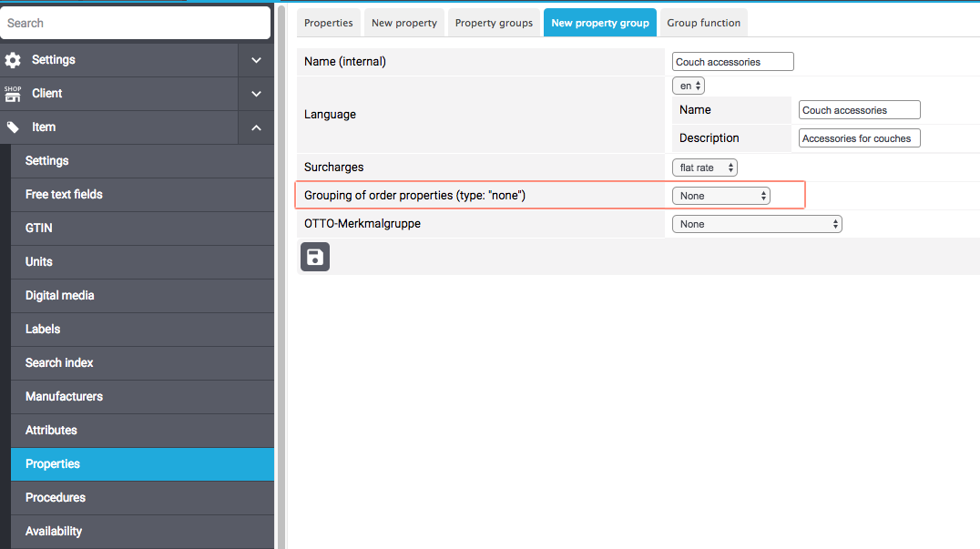Open Attributes in the Item submenu
This screenshot has height=549, width=980.
click(51, 431)
